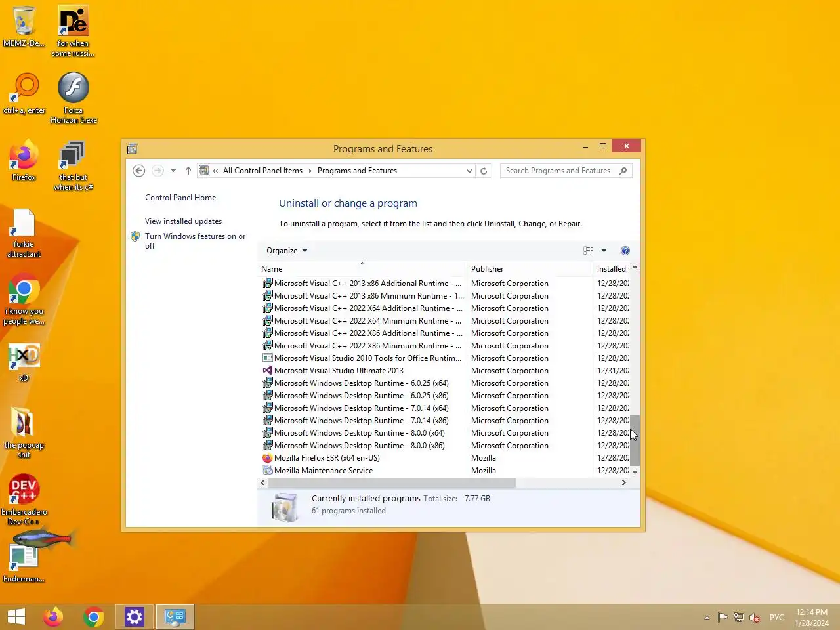Sort list by Installed On column
Image resolution: width=840 pixels, height=630 pixels.
tap(612, 269)
